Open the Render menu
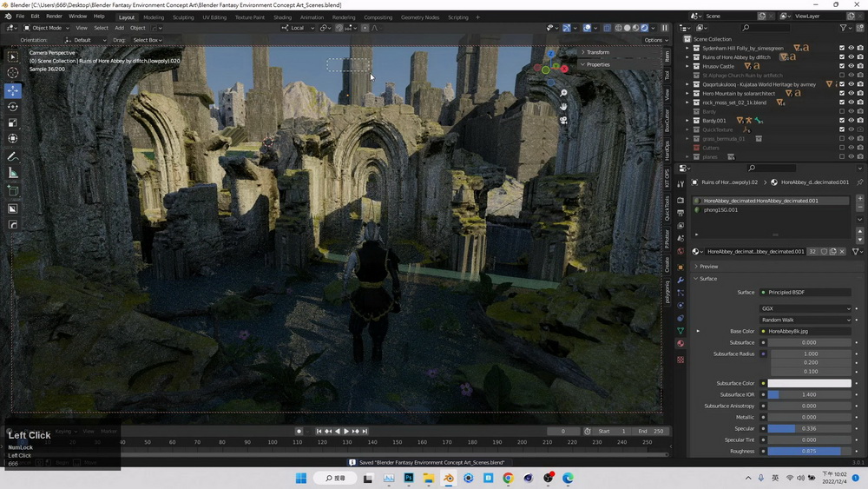This screenshot has height=489, width=868. pyautogui.click(x=54, y=16)
